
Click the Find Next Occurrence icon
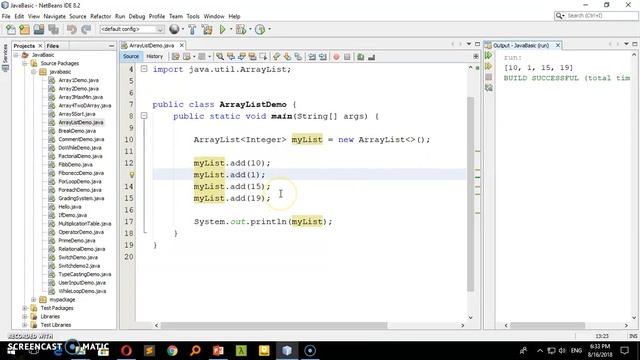click(242, 57)
